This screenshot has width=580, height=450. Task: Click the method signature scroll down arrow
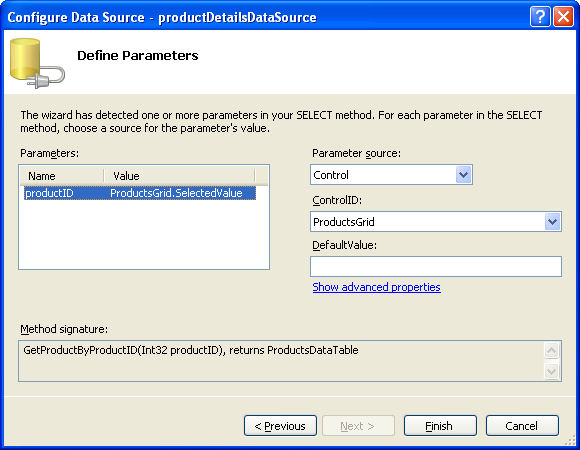(x=551, y=371)
